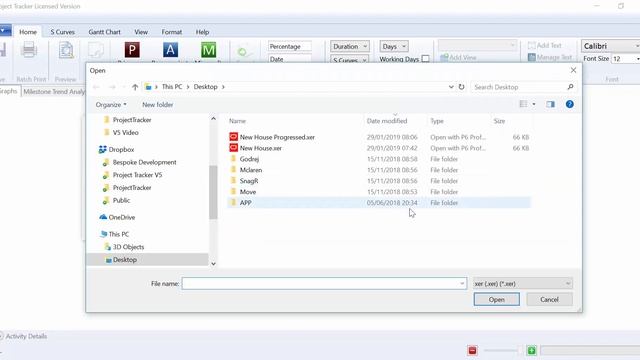The image size is (640, 360).
Task: Open the View ribbon tab
Action: point(141,32)
